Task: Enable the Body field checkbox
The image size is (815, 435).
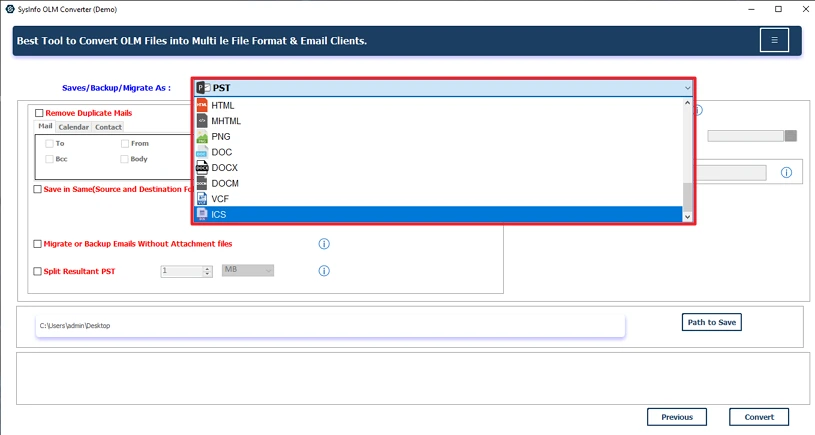Action: 124,159
